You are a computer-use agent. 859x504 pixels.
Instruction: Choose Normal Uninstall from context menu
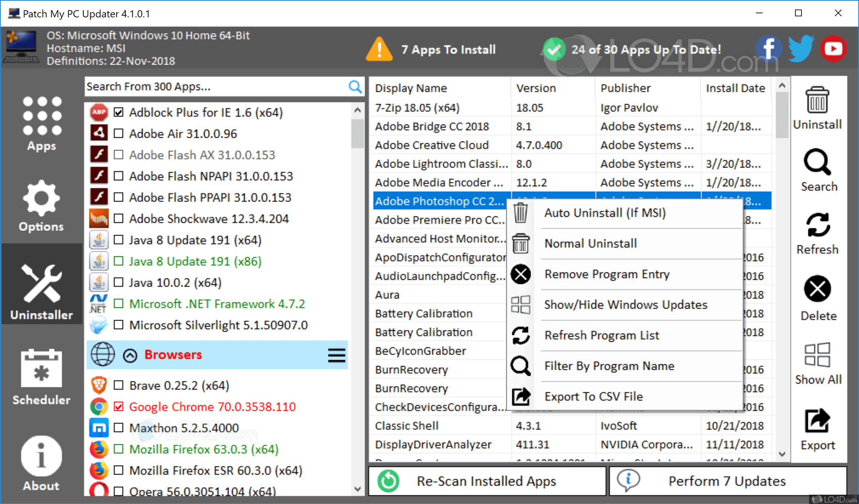click(x=590, y=243)
